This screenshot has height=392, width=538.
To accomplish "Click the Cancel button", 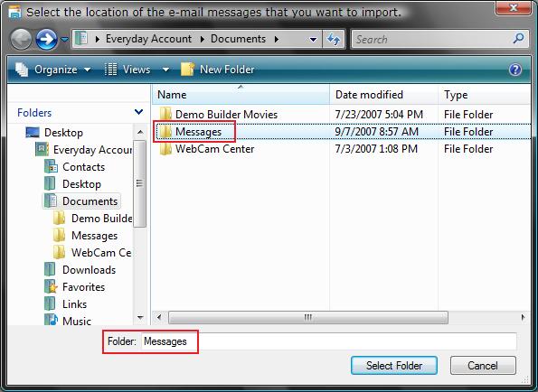I will (483, 365).
